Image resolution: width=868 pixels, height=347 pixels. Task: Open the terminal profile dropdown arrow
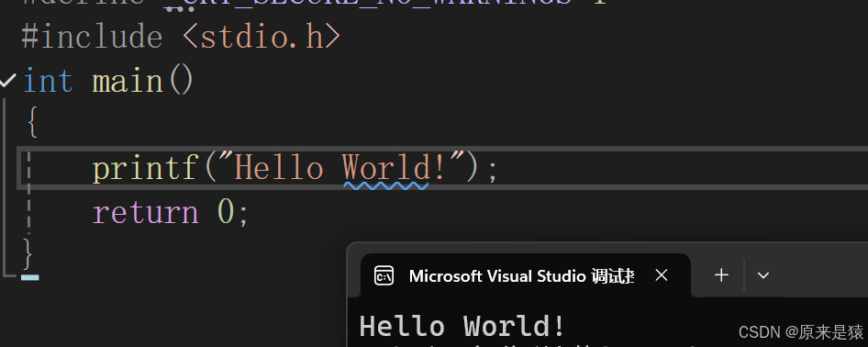762,275
